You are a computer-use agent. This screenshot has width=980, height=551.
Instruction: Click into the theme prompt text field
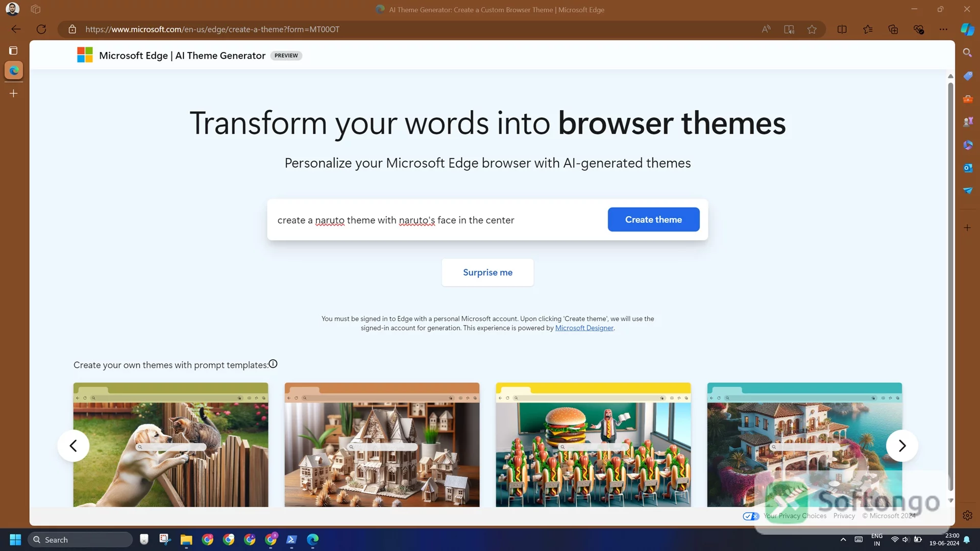click(439, 220)
